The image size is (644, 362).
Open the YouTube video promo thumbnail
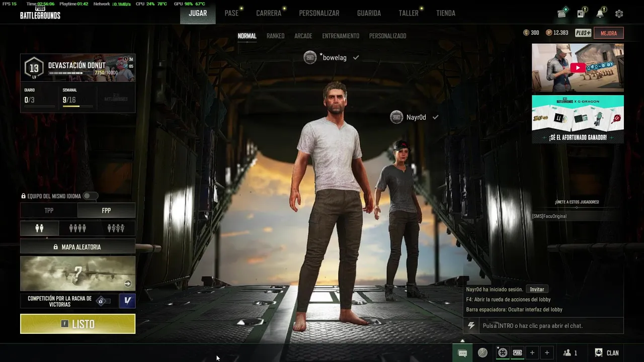click(x=578, y=68)
